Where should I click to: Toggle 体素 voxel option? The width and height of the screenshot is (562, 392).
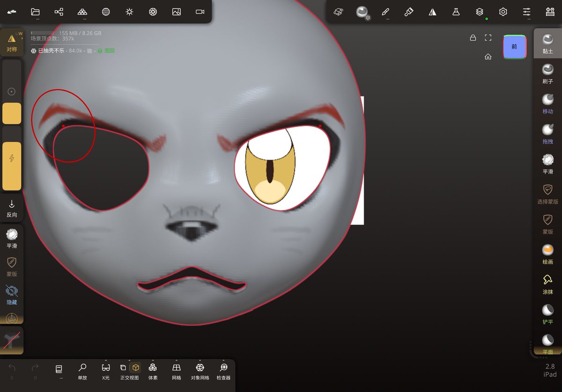point(153,371)
